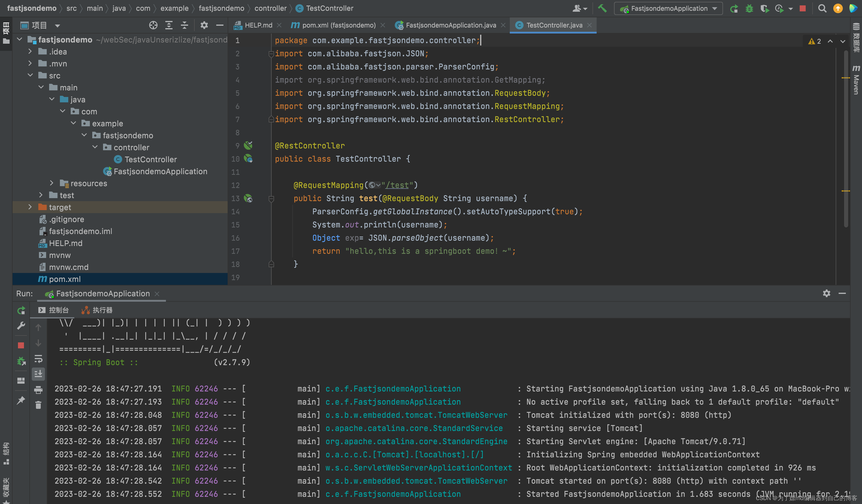Pin the Run tab
The width and height of the screenshot is (862, 504).
(x=21, y=400)
